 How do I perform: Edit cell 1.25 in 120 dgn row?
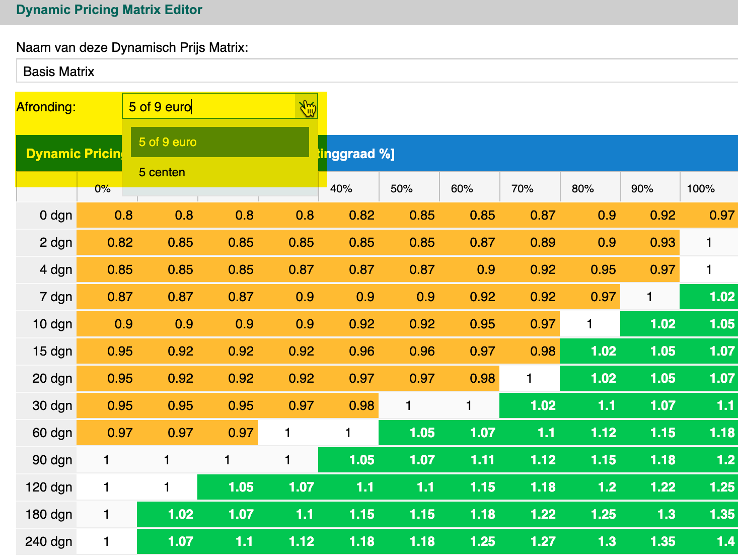click(709, 487)
